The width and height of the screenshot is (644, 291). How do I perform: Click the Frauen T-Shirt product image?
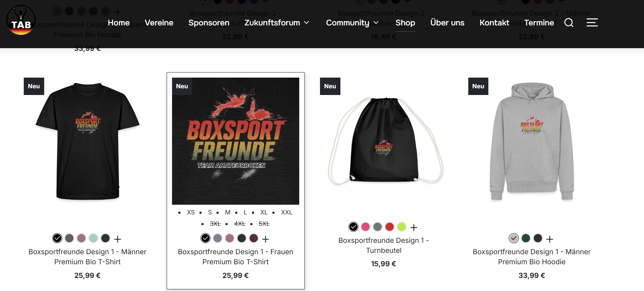tap(236, 141)
